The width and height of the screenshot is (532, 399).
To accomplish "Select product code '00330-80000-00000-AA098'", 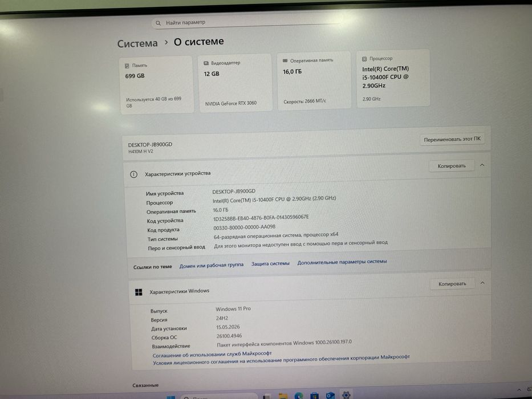I will [244, 227].
